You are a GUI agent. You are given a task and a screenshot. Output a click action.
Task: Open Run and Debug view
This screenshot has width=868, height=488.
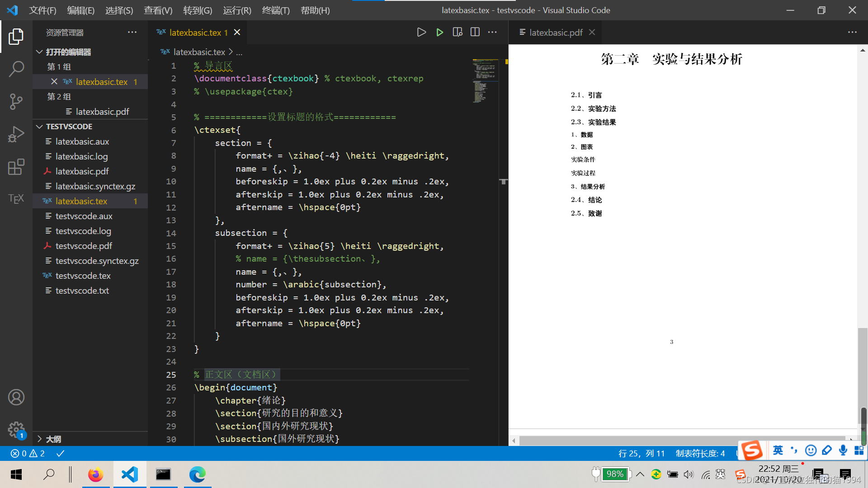16,134
